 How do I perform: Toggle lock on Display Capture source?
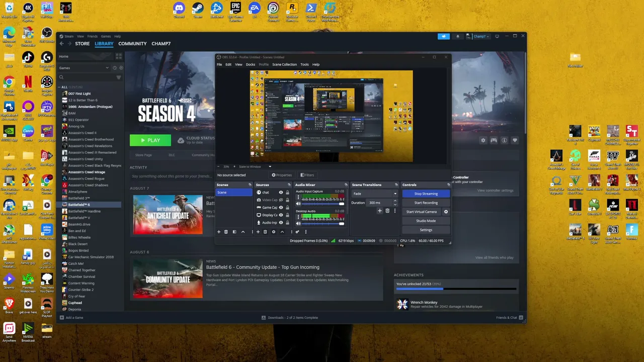tap(288, 215)
